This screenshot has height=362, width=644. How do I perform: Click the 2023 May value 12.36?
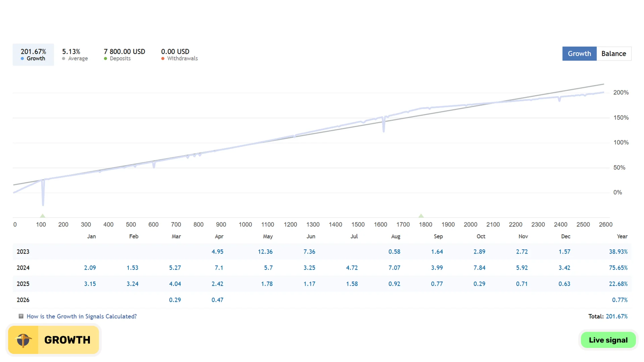[265, 251]
